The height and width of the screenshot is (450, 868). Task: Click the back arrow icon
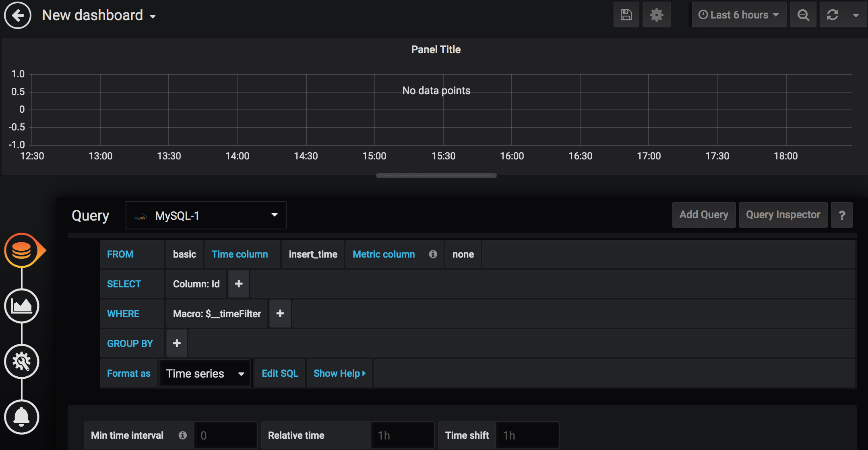pos(17,15)
